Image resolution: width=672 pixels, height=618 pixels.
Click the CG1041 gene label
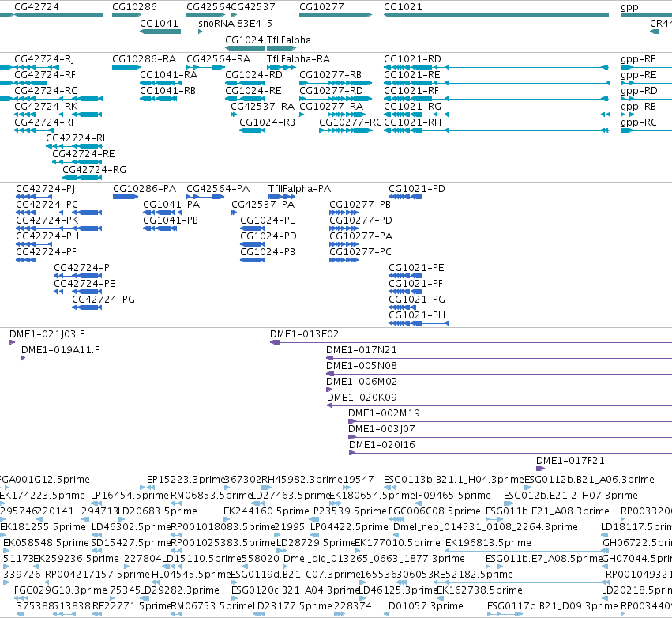159,23
